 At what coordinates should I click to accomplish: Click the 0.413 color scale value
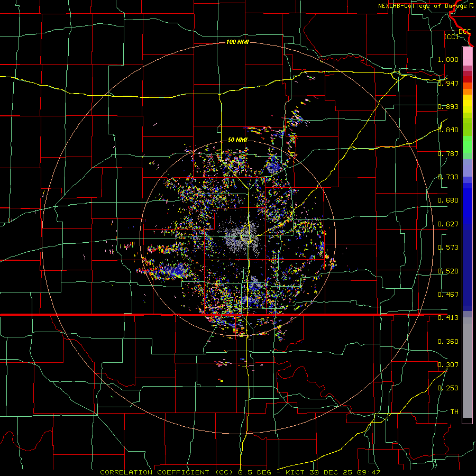(448, 318)
